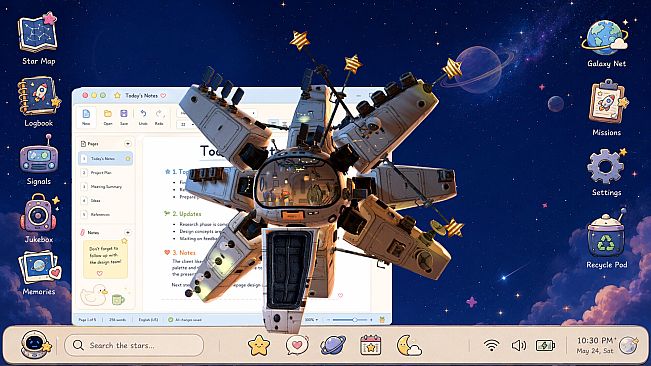Click the 'Search the stars...' field
Viewport: 651px width, 366px height.
134,345
